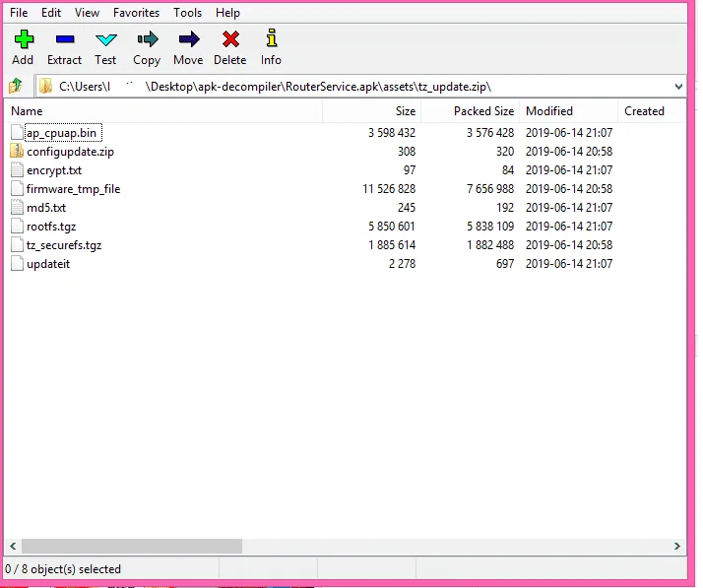Click modified date of configupdate.zip row
This screenshot has height=588, width=703.
coord(569,152)
